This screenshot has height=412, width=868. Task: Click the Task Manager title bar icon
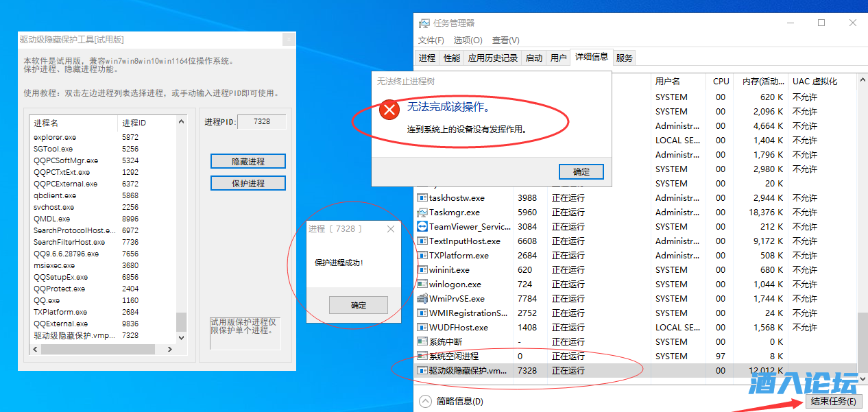click(x=424, y=23)
